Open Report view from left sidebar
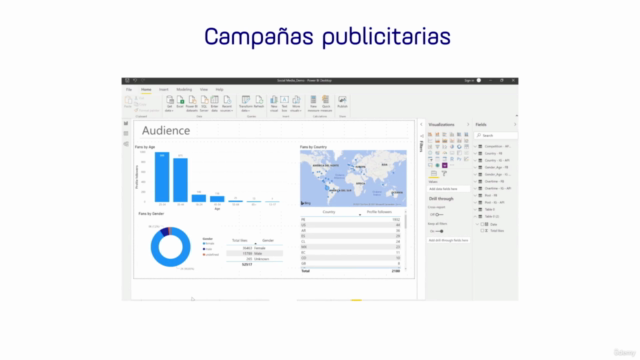The width and height of the screenshot is (640, 360). [x=126, y=123]
